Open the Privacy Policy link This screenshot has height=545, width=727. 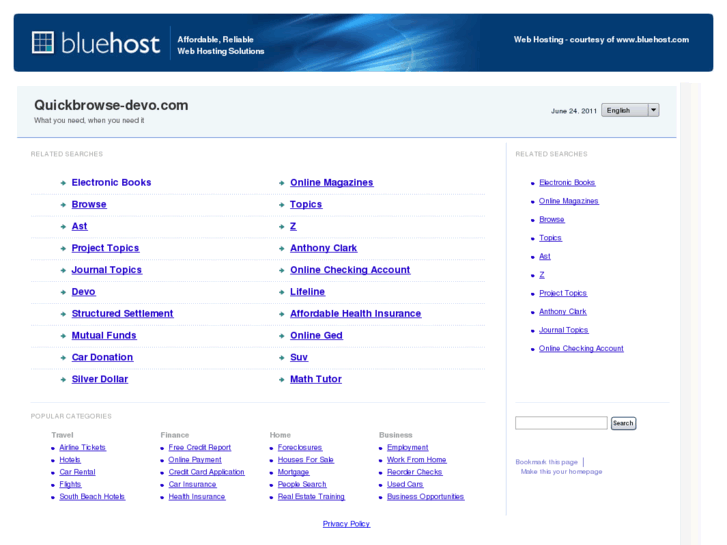346,524
